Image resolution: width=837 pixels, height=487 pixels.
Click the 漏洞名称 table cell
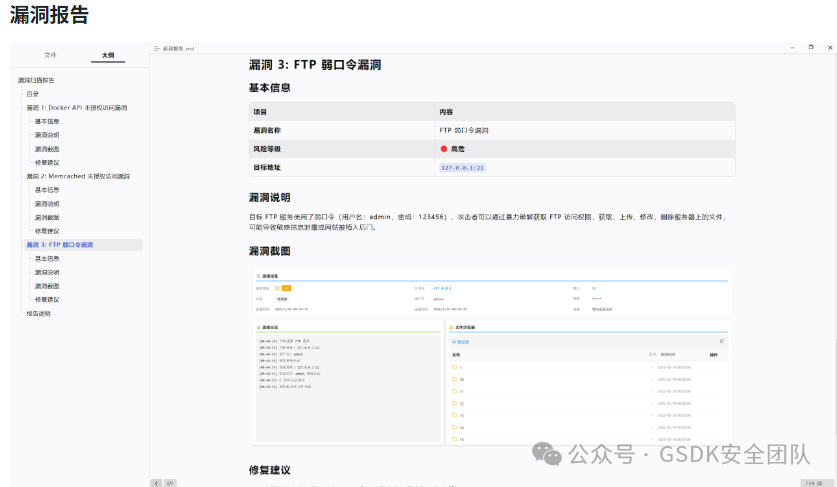[x=343, y=130]
